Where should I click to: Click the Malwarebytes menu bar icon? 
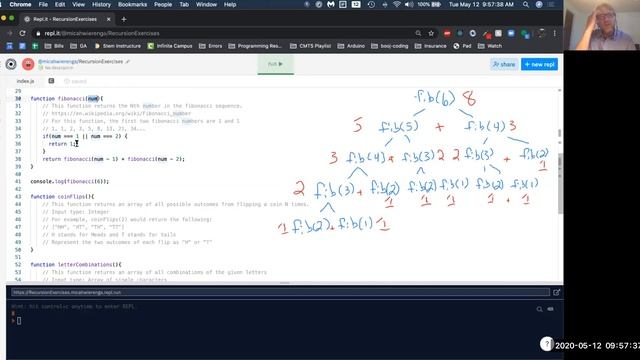(331, 4)
